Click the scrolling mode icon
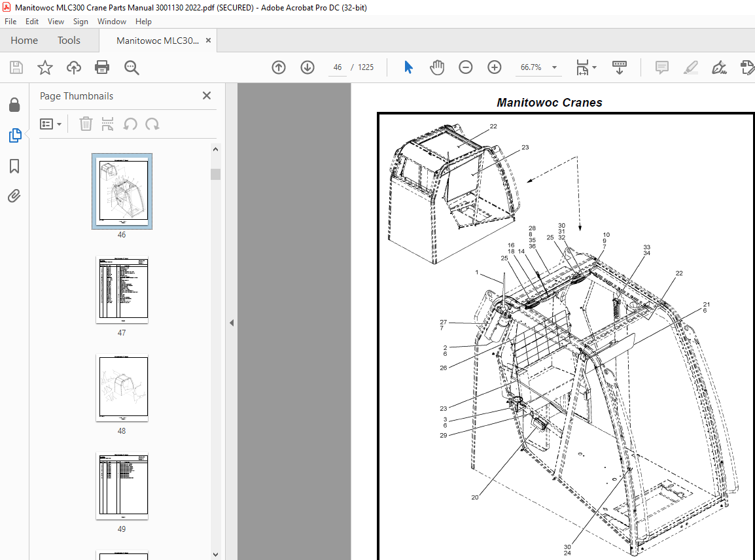 pyautogui.click(x=619, y=67)
